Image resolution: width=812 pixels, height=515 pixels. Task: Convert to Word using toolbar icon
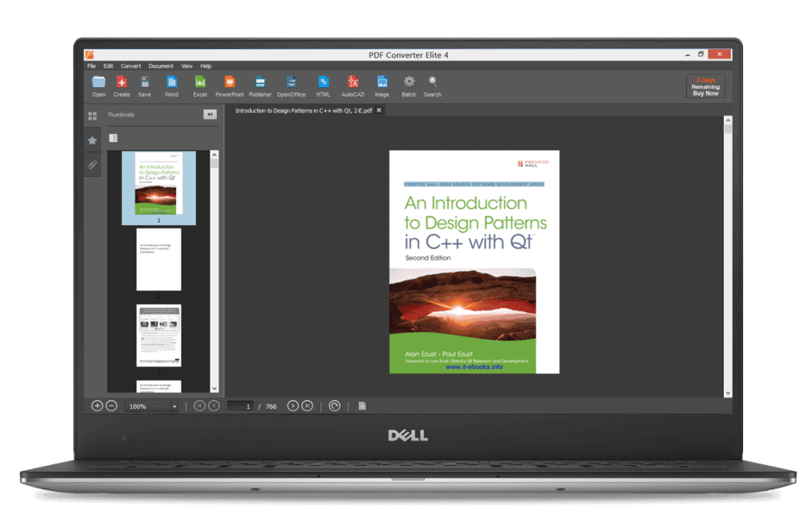171,82
